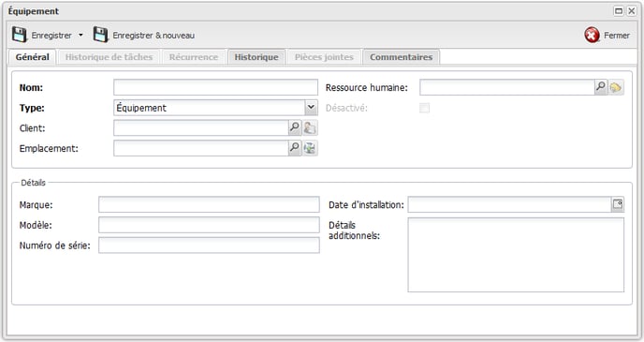The width and height of the screenshot is (644, 342).
Task: Click the Type combo box showing Équipement
Action: coord(215,108)
